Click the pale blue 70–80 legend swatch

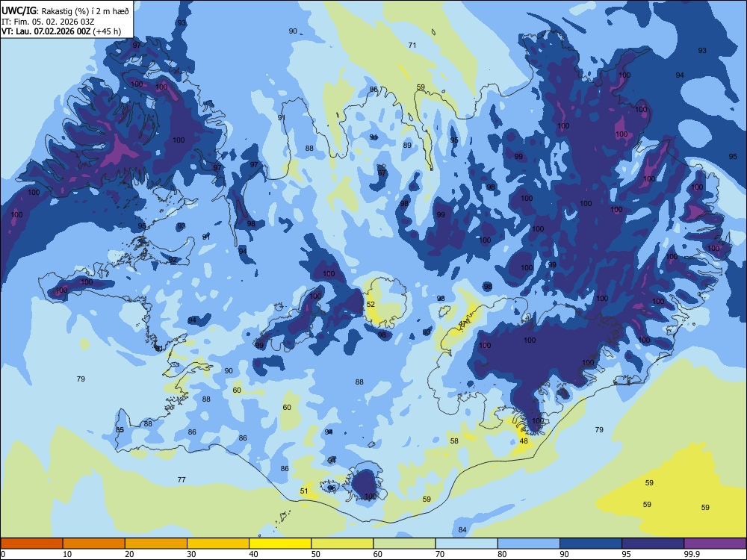(467, 544)
